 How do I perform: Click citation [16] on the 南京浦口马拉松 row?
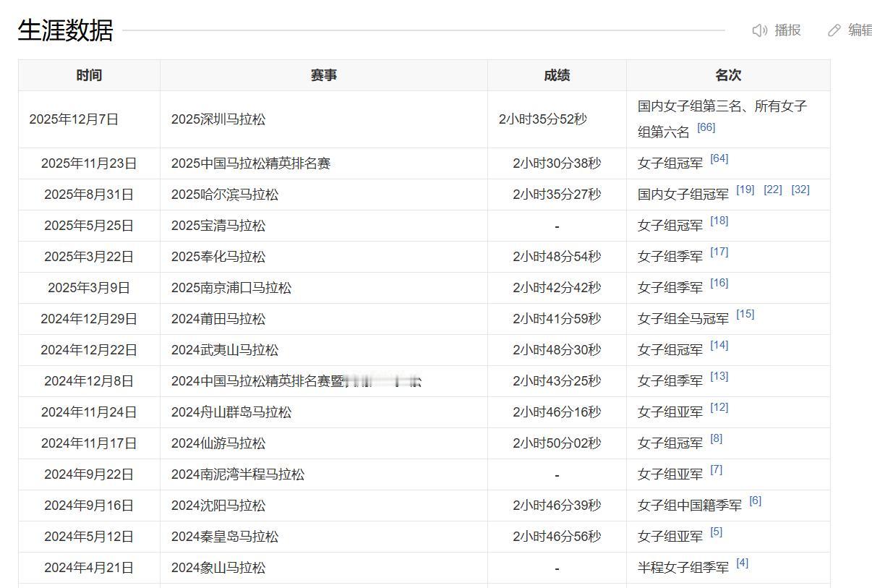coord(719,283)
